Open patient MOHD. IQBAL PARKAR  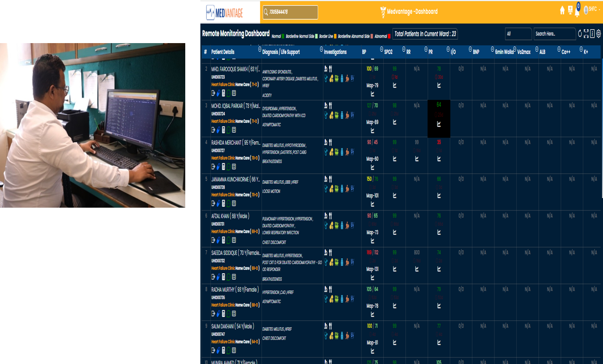tap(235, 106)
